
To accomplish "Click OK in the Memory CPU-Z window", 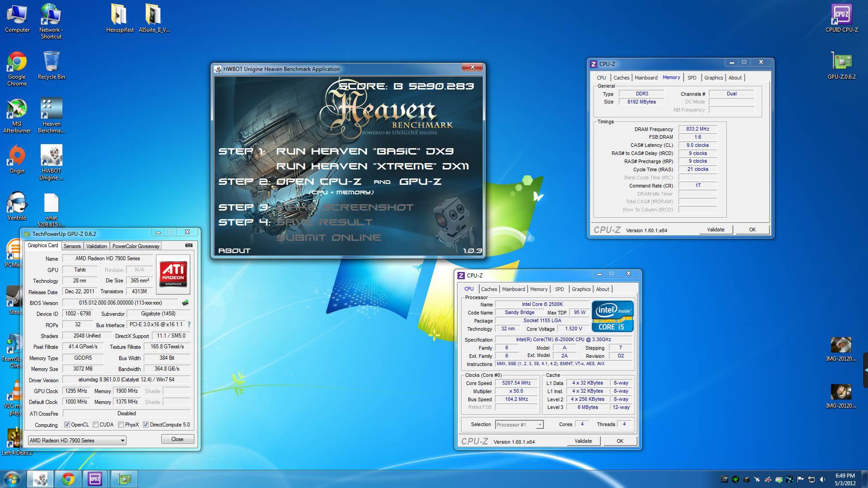I will (x=752, y=230).
